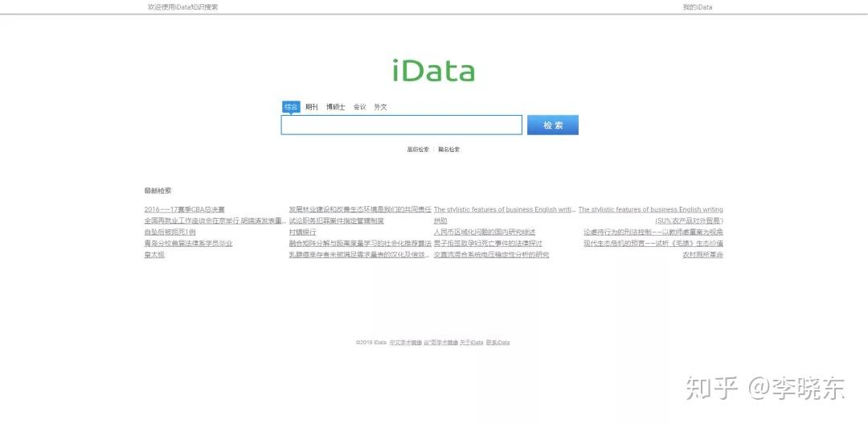This screenshot has height=424, width=868.
Task: Open recent search 发展林业建设和改善生态环境
Action: (x=360, y=209)
